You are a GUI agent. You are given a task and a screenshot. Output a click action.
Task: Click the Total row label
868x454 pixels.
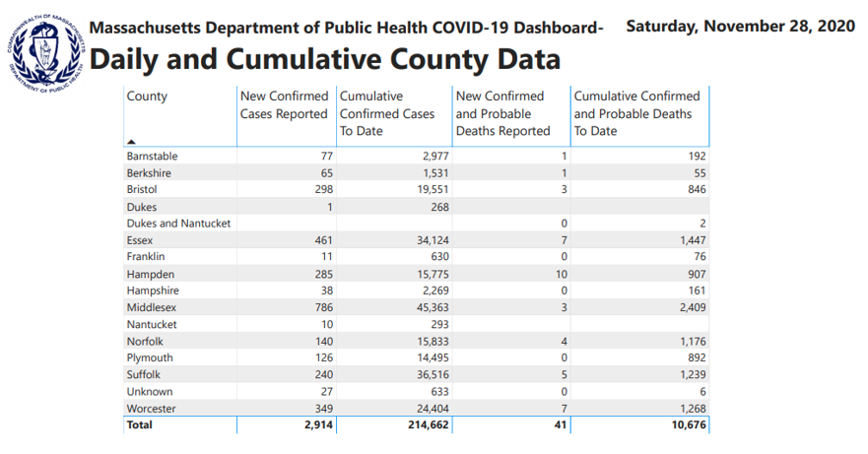(x=140, y=425)
